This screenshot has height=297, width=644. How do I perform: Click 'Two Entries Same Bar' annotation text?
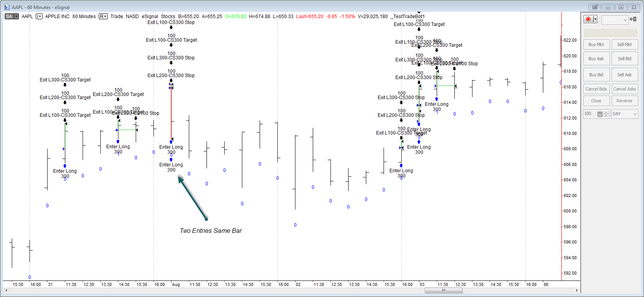point(211,231)
